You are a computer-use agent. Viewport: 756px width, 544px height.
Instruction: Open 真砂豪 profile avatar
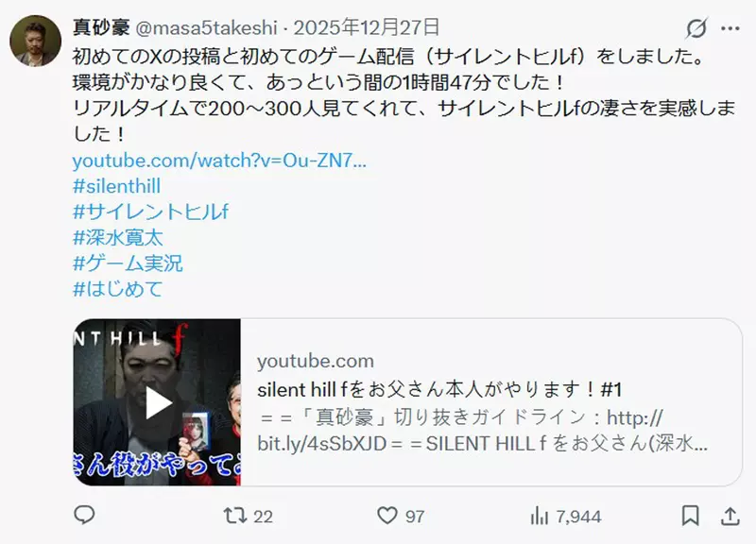[x=35, y=41]
